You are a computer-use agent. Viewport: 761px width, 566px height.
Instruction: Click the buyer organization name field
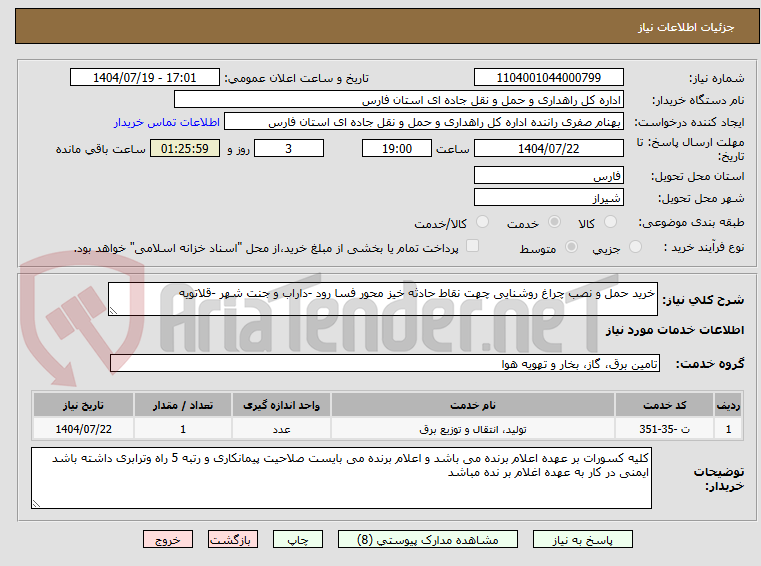[x=398, y=100]
